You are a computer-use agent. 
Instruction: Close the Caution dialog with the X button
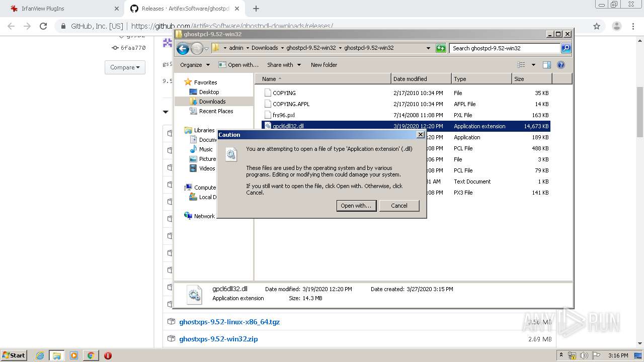pos(421,135)
